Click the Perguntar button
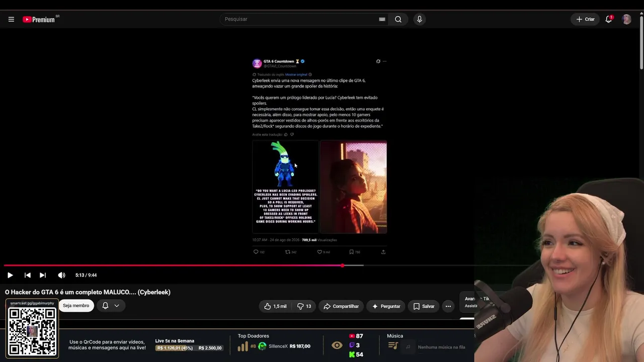Screen dimensions: 644x362 pos(386,306)
